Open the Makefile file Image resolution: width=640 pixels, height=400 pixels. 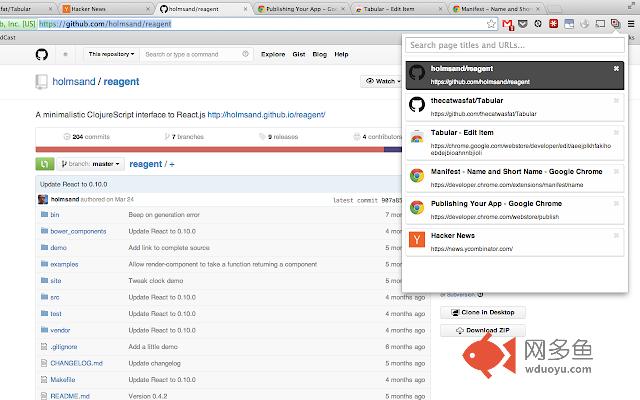coord(62,380)
